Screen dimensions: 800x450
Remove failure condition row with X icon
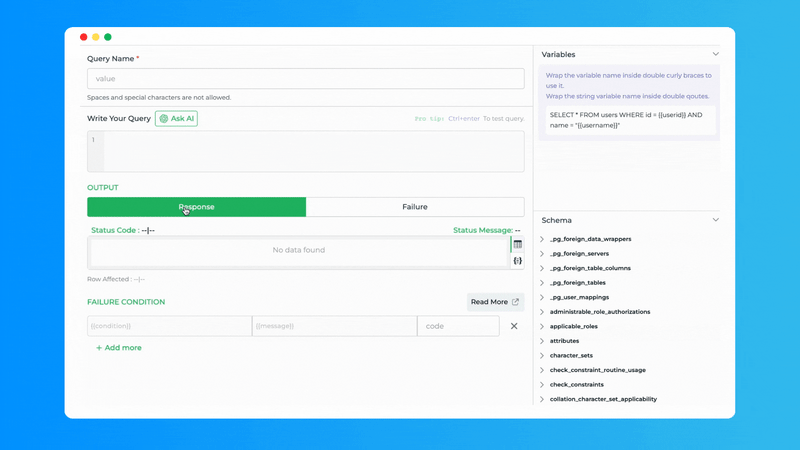pyautogui.click(x=514, y=326)
